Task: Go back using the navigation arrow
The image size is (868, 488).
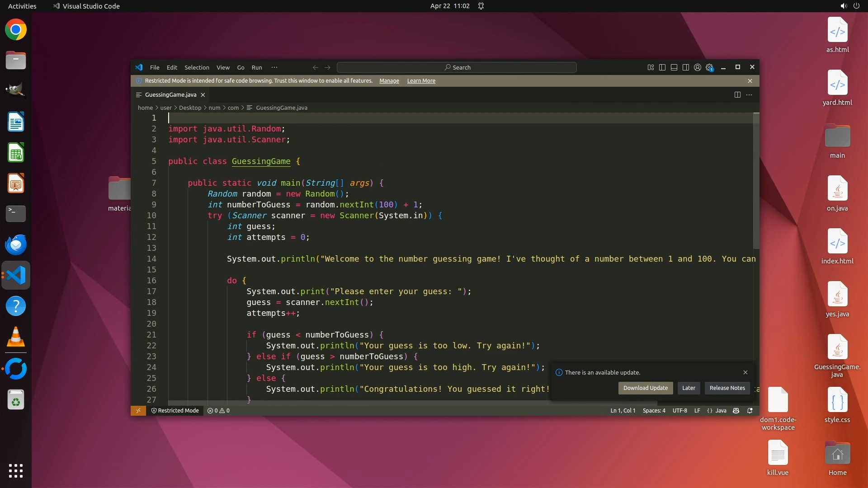Action: coord(316,67)
